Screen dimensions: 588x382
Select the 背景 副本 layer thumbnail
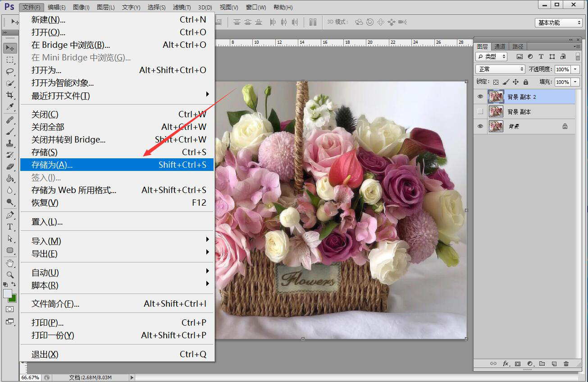pos(496,111)
